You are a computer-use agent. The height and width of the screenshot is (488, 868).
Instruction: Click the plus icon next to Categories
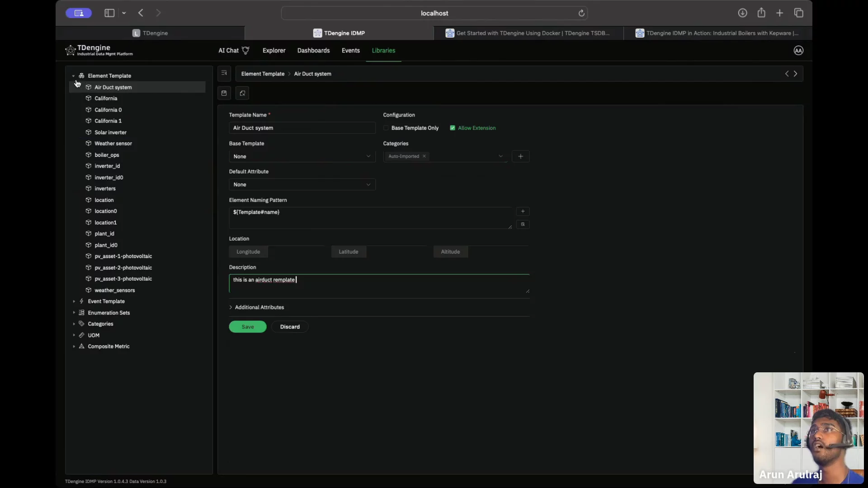pos(520,156)
